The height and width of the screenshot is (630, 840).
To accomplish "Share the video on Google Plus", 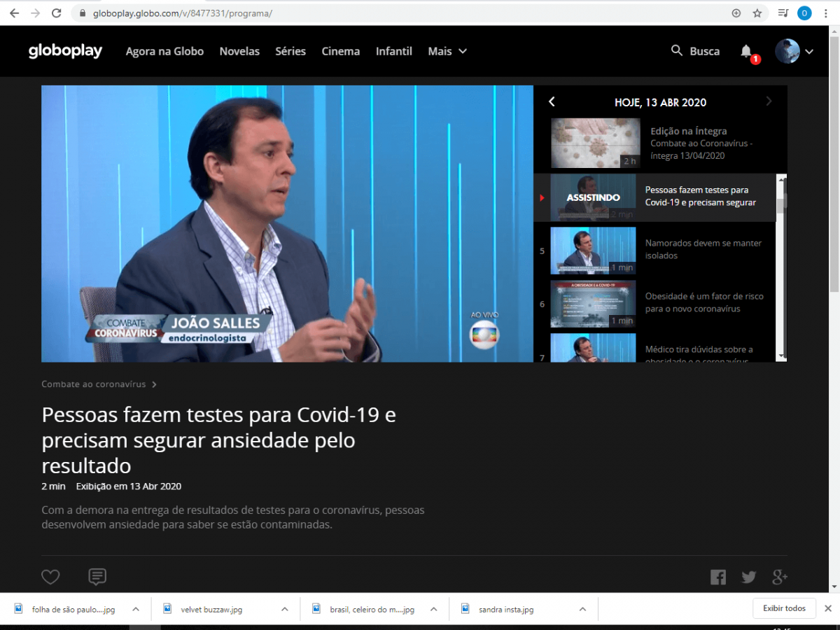I will [780, 577].
